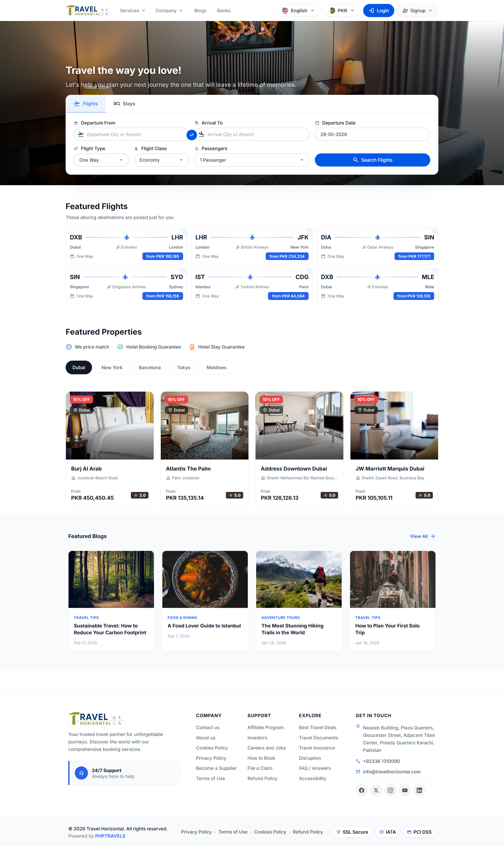Select the Maldives city filter
Viewport: 504px width, 846px height.
click(x=216, y=367)
